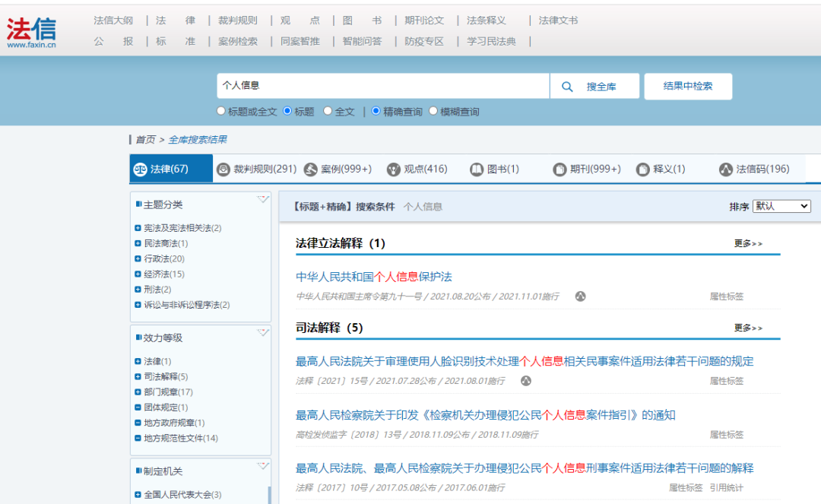Image resolution: width=821 pixels, height=504 pixels.
Task: Select the 标题或全文 radio button
Action: (221, 111)
